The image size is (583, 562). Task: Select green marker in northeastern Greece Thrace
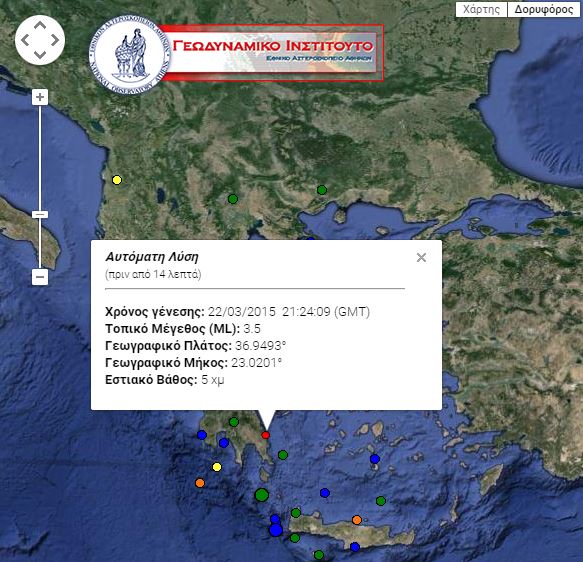point(322,190)
